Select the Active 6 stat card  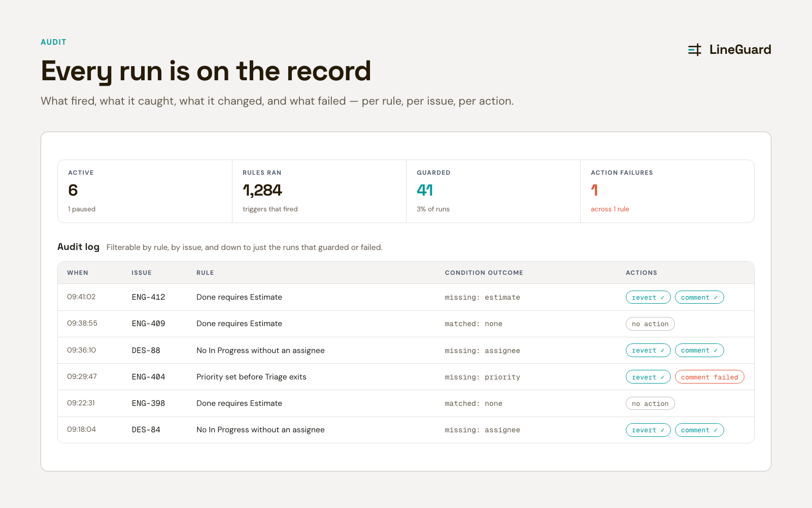pos(145,191)
